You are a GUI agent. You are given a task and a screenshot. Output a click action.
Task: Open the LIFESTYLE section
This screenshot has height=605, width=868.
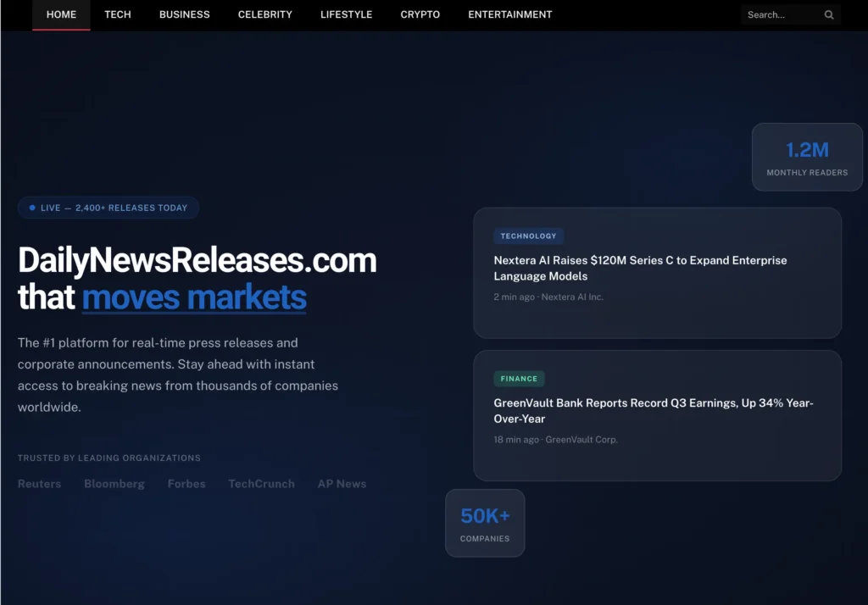pyautogui.click(x=347, y=15)
